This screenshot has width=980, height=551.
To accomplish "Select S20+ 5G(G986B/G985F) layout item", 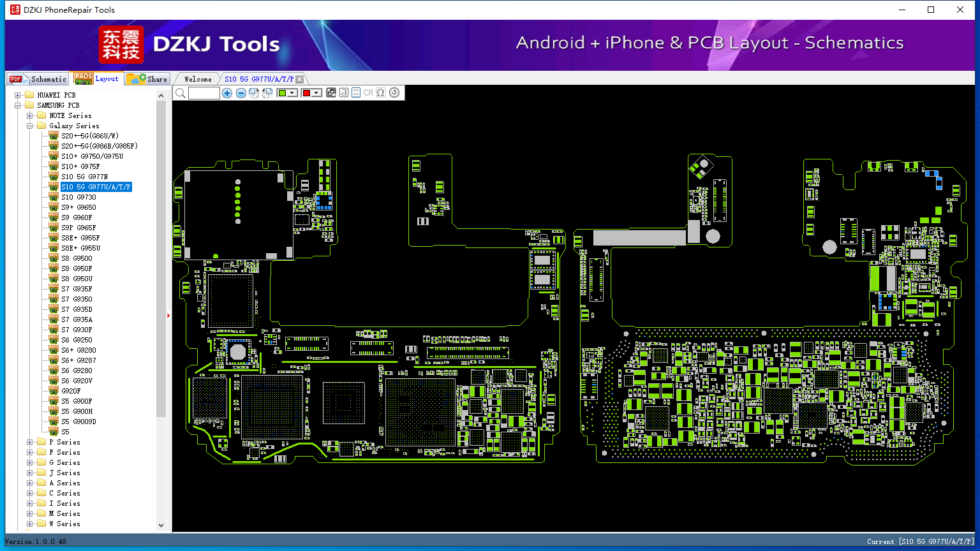I will [x=100, y=146].
